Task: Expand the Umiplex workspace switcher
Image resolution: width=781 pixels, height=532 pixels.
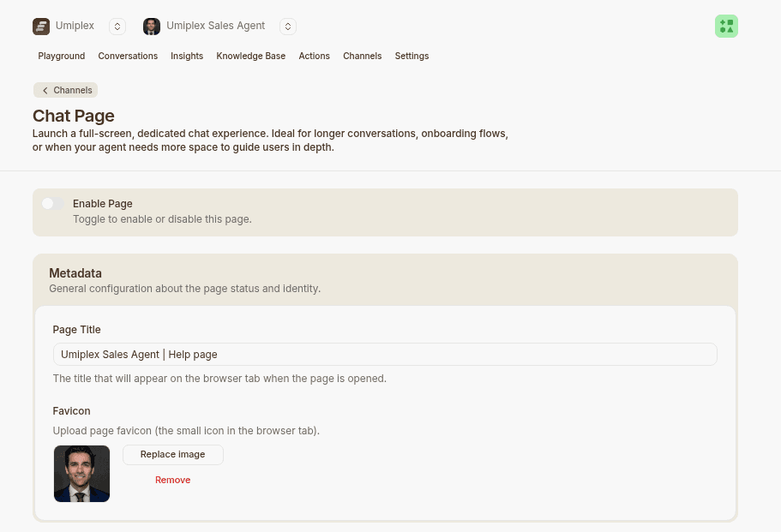Action: click(x=117, y=27)
